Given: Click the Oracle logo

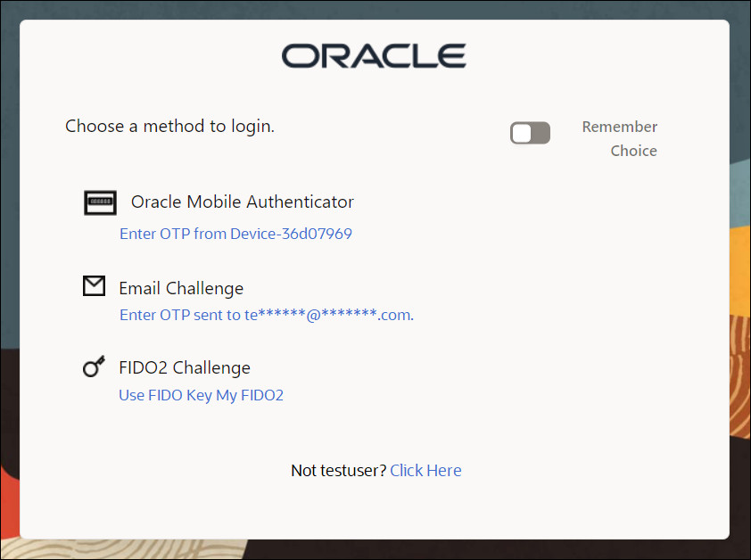Looking at the screenshot, I should pyautogui.click(x=374, y=55).
